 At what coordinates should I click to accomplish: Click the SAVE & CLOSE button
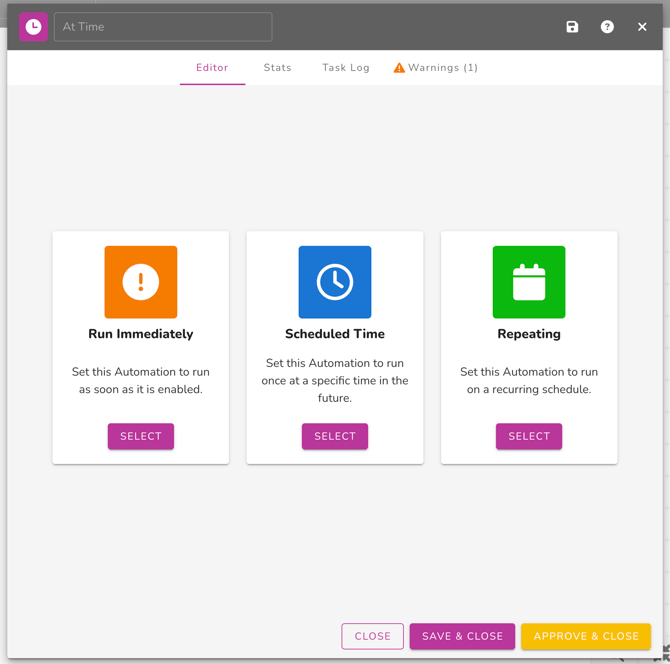[462, 636]
